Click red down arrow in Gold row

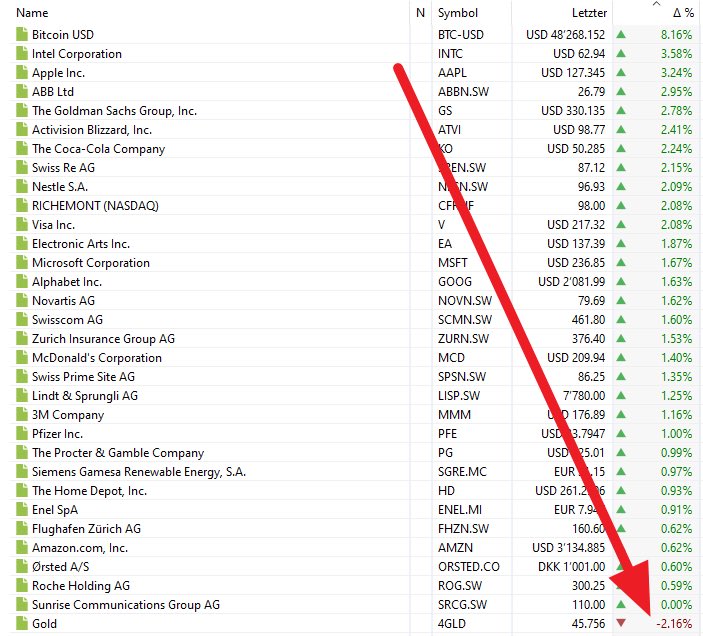click(621, 623)
